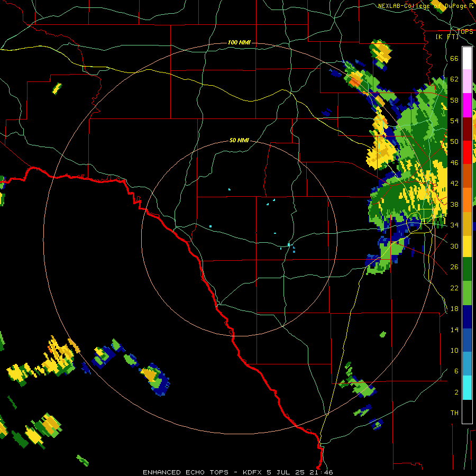Click the cyan legend swatch
Viewport: 476px width, 476px height.
[467, 388]
